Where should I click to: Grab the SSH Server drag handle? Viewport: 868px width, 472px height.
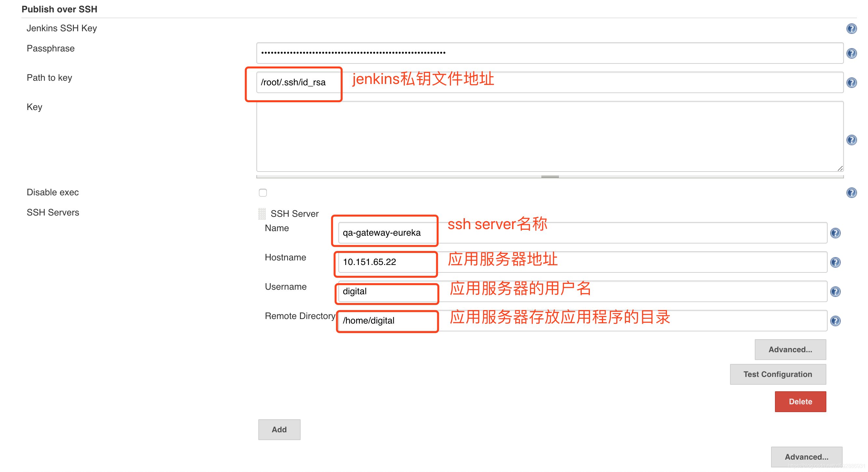point(262,214)
